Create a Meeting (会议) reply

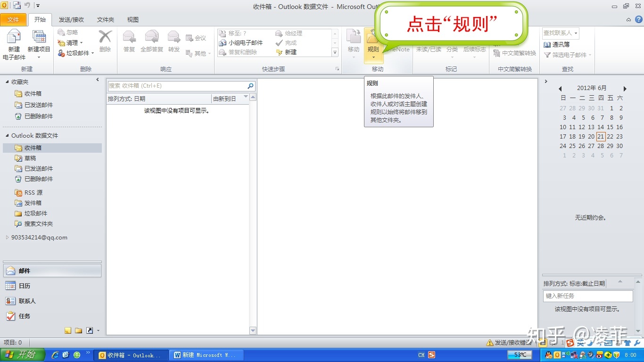(x=198, y=38)
